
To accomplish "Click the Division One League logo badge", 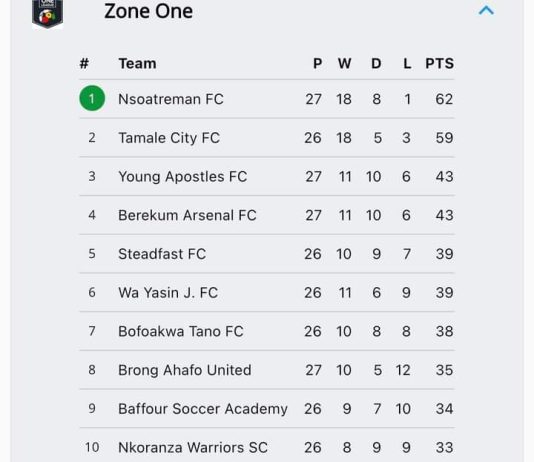I will pos(47,13).
